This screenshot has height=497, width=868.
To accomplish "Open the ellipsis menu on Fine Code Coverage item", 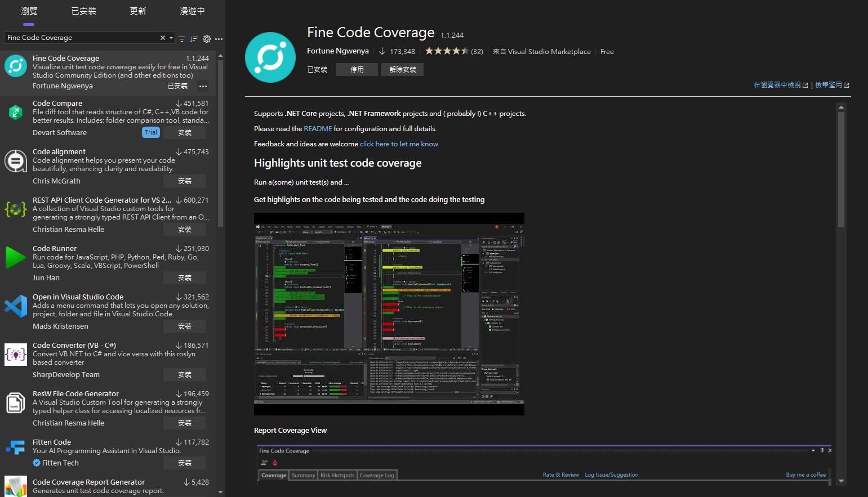I will point(203,86).
